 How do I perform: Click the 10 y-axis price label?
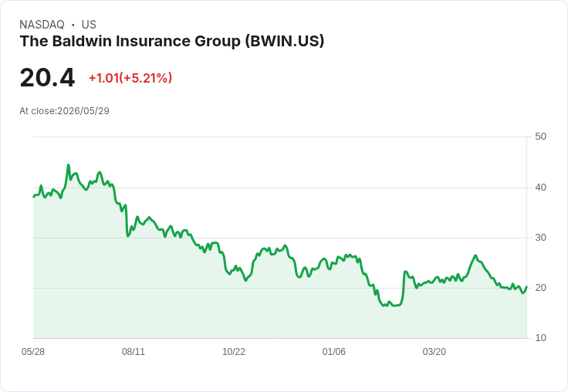(540, 338)
